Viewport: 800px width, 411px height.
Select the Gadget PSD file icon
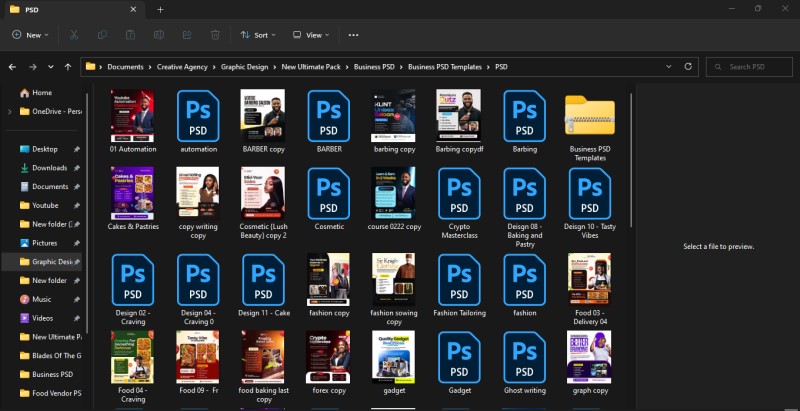459,357
